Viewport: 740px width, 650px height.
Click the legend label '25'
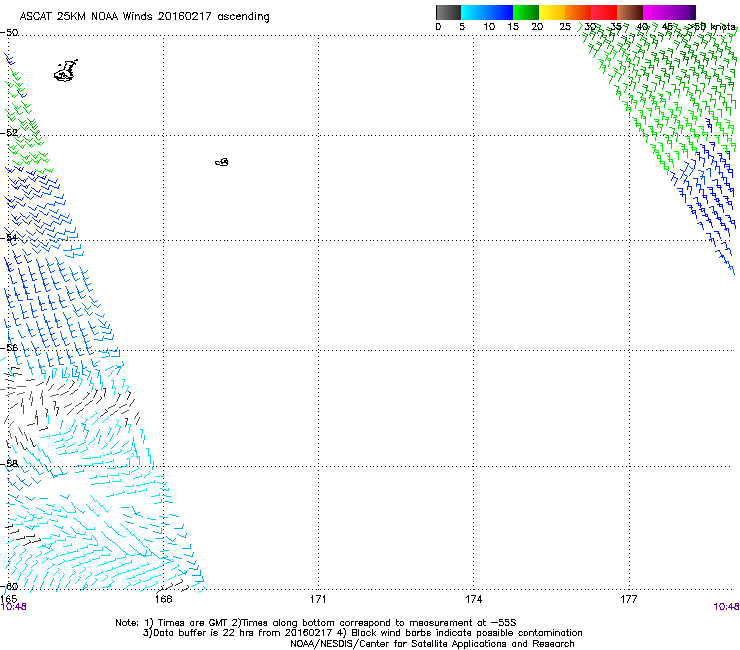(x=565, y=27)
